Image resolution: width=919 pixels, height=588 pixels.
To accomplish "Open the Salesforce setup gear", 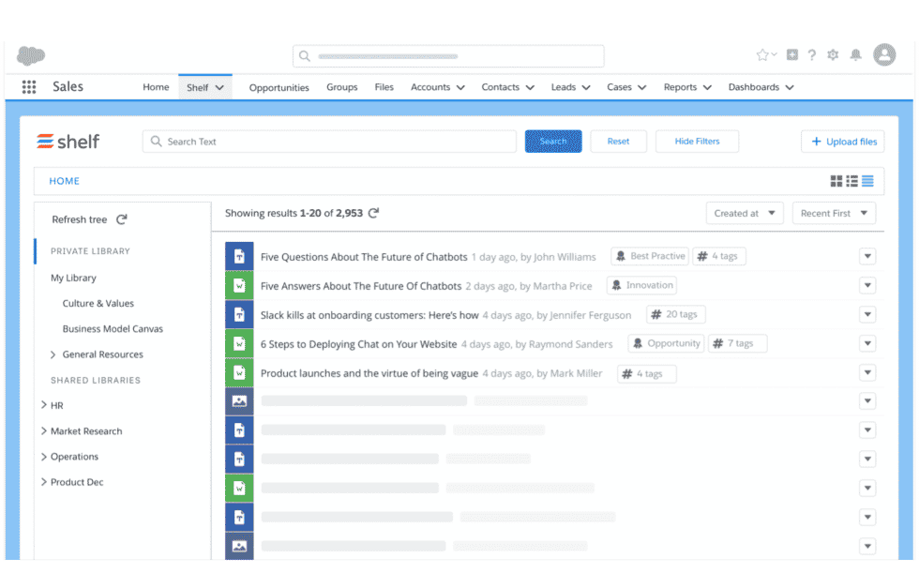I will pos(833,55).
